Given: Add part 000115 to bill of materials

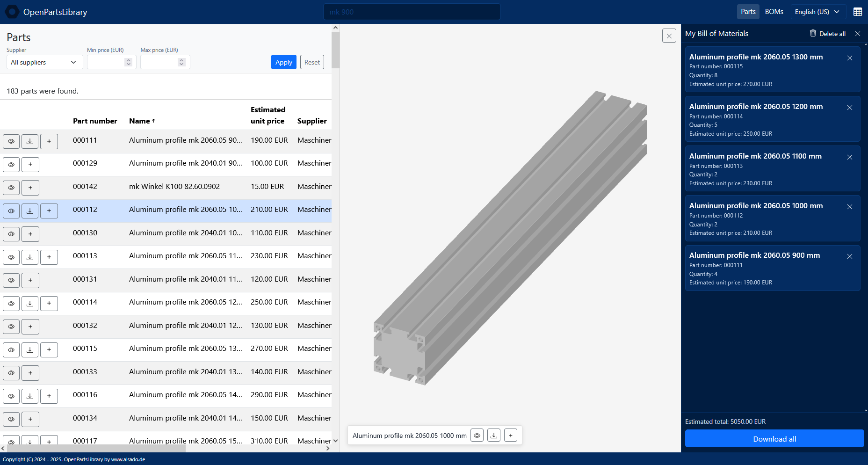Looking at the screenshot, I should (x=49, y=350).
